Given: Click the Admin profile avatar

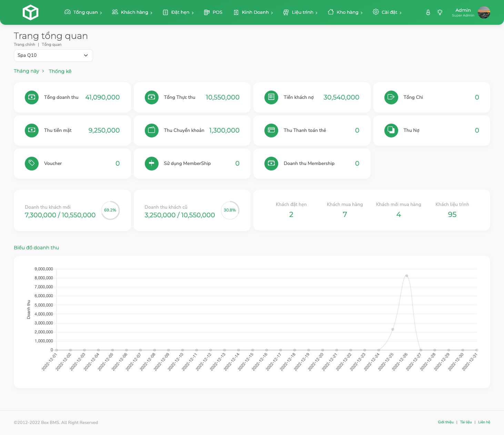Looking at the screenshot, I should tap(484, 12).
